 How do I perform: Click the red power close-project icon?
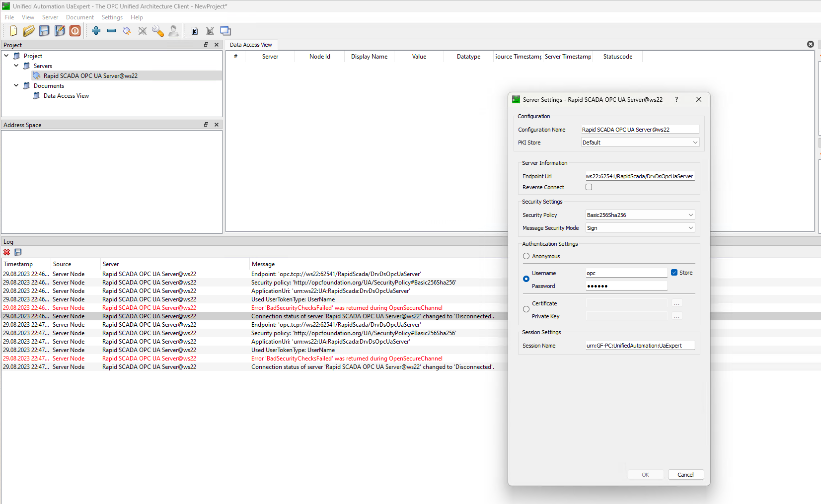75,31
